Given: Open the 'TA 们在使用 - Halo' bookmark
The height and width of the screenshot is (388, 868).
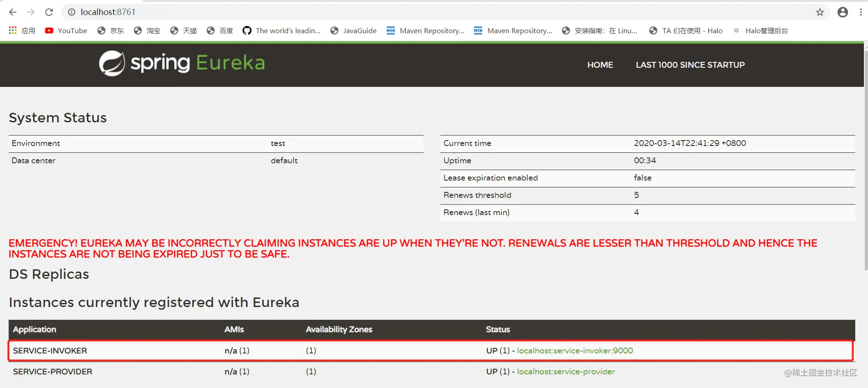Looking at the screenshot, I should coord(686,30).
